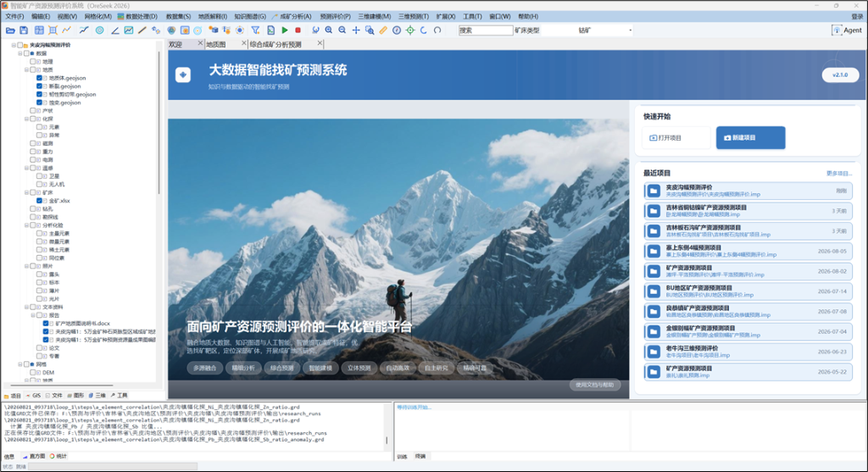
Task: Select the blue cross pan tool
Action: tap(356, 31)
